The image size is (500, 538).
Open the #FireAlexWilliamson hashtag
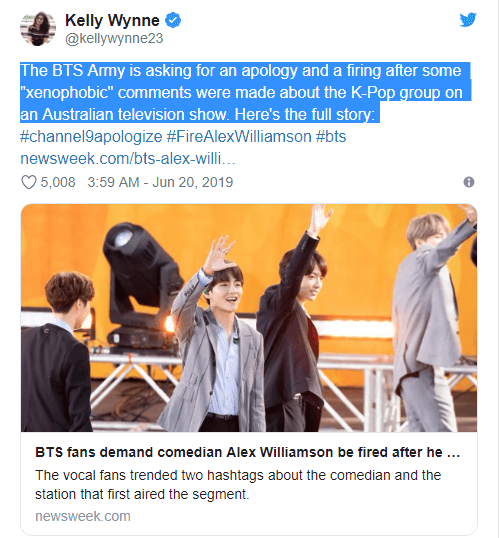pyautogui.click(x=239, y=137)
